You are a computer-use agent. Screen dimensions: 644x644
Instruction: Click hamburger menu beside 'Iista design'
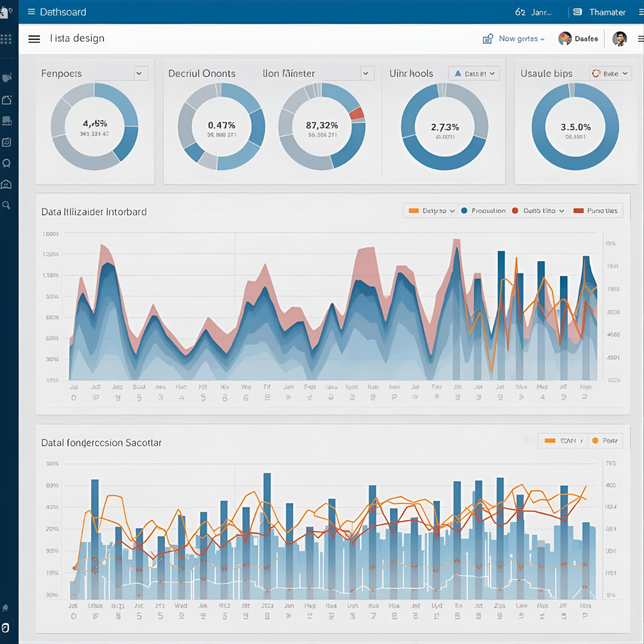pos(34,39)
